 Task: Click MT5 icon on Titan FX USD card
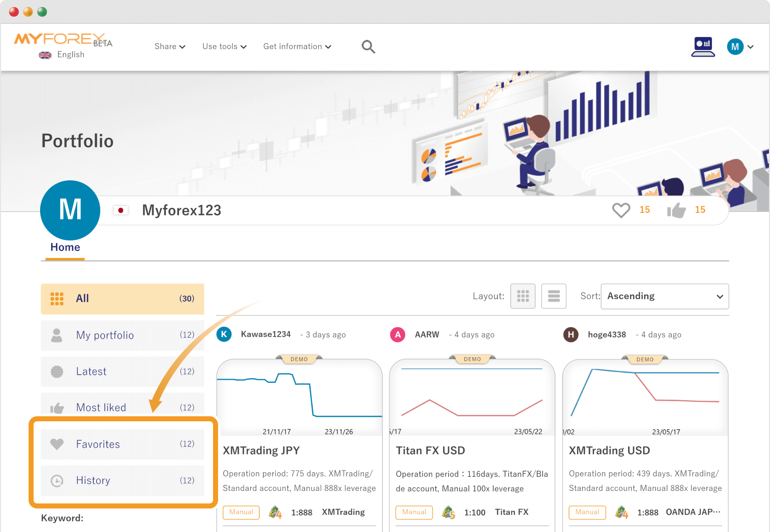(x=449, y=512)
